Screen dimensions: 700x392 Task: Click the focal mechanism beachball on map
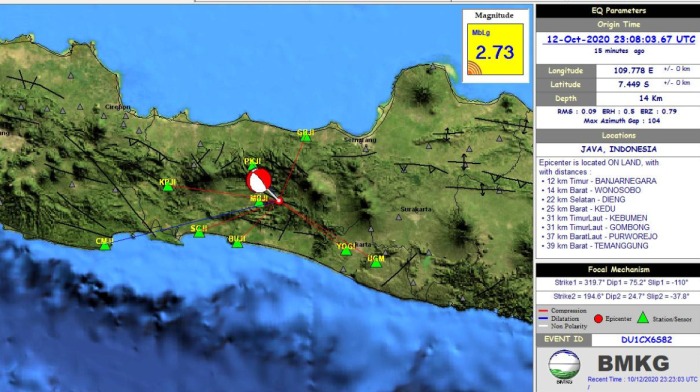259,180
